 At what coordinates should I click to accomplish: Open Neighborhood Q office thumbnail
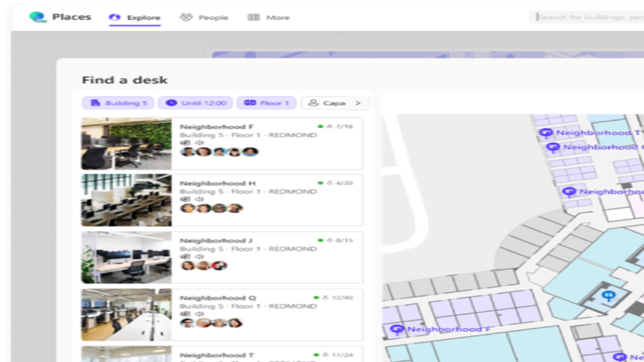tap(126, 315)
